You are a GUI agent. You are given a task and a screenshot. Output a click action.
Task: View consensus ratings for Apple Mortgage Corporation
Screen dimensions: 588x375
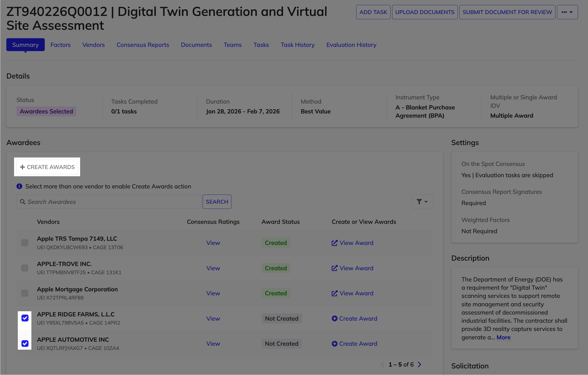point(213,293)
